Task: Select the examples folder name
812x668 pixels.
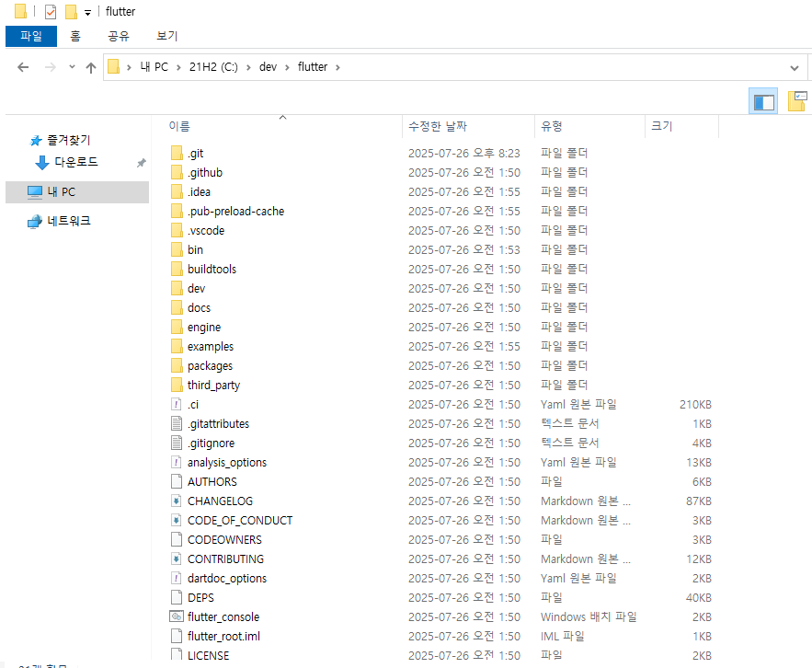Action: click(x=211, y=347)
